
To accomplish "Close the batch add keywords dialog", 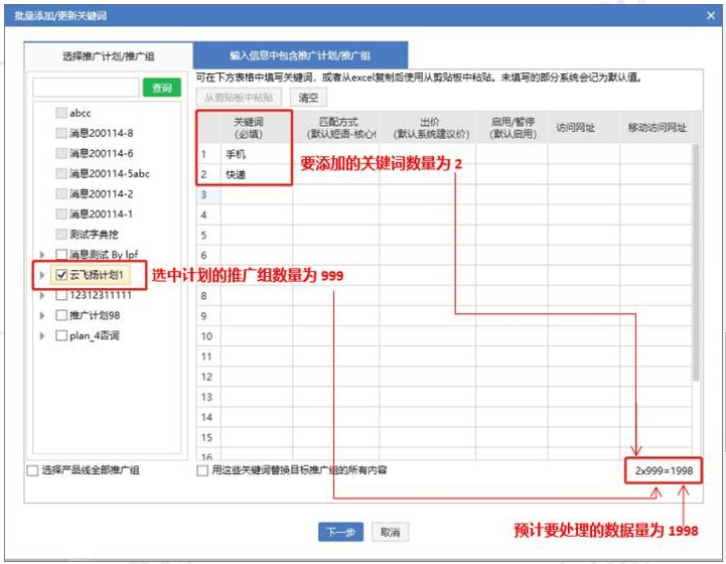I will click(711, 16).
